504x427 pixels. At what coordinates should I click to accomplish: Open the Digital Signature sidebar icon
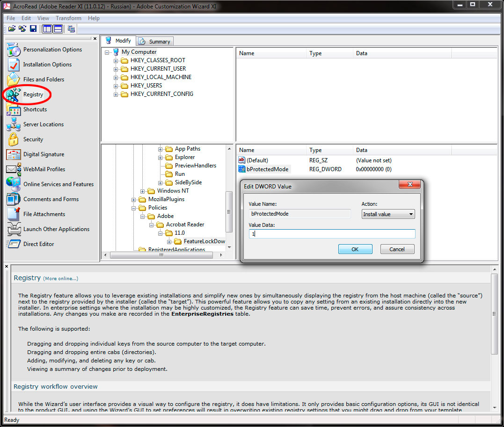(x=14, y=154)
